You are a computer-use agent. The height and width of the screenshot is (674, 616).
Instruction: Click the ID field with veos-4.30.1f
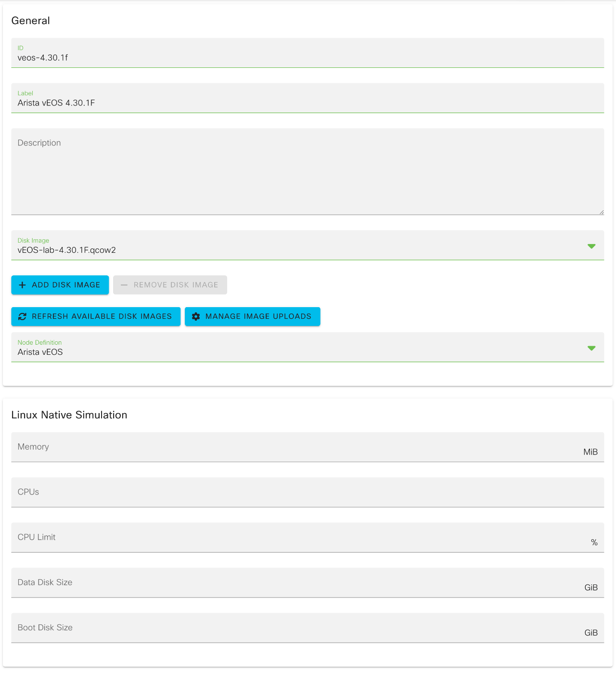pos(308,53)
